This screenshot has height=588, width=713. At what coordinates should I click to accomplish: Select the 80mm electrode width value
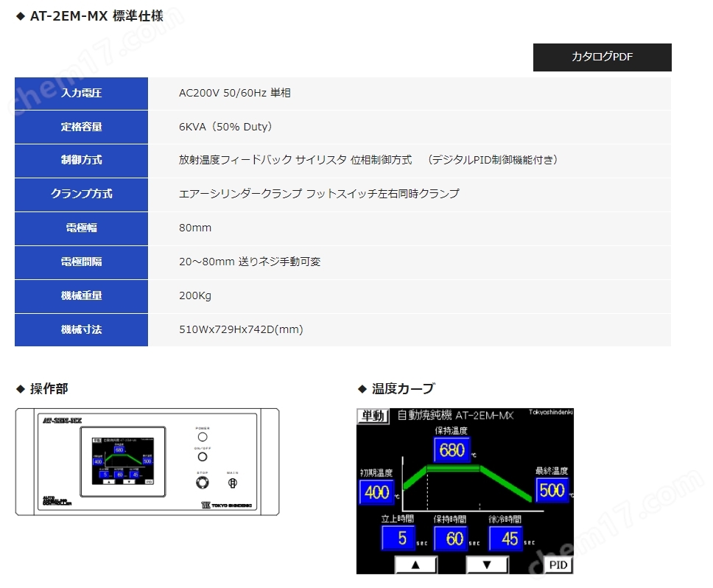pos(195,228)
